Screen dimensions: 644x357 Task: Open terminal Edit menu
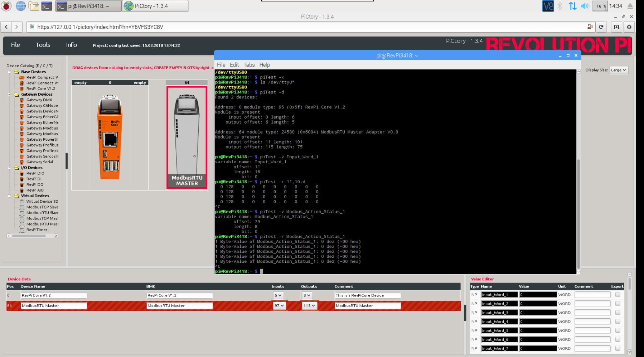pos(234,65)
